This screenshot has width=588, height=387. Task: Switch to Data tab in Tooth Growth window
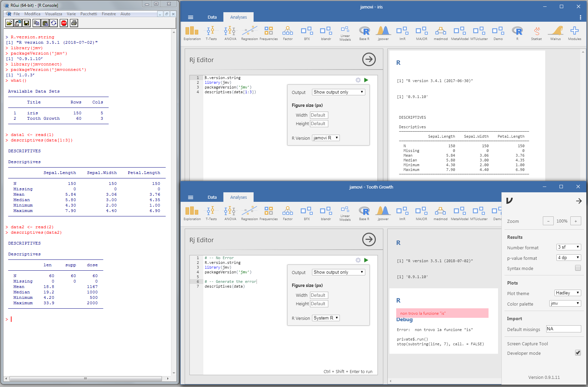tap(212, 197)
